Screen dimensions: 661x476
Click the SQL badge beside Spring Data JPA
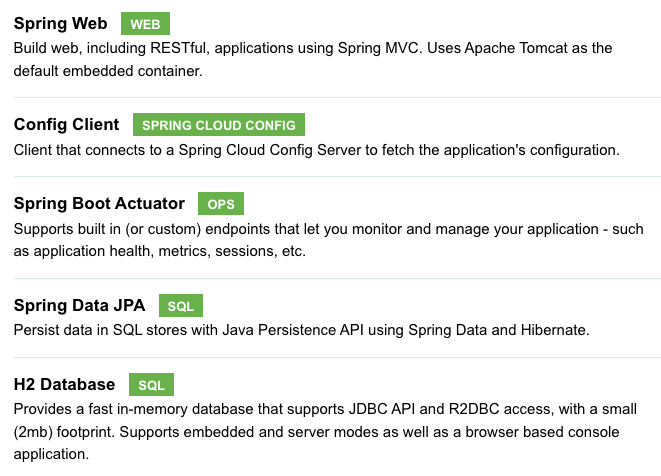point(180,306)
